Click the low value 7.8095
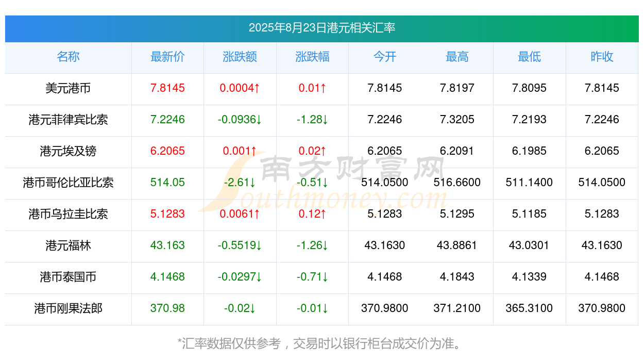Viewport: 644px width, 360px height. [x=530, y=88]
